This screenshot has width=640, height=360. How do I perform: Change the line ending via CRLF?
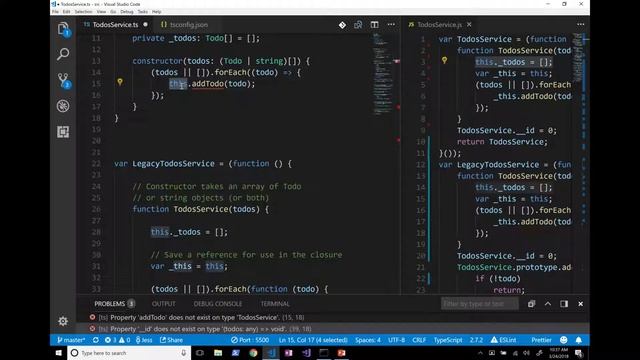[x=419, y=340]
